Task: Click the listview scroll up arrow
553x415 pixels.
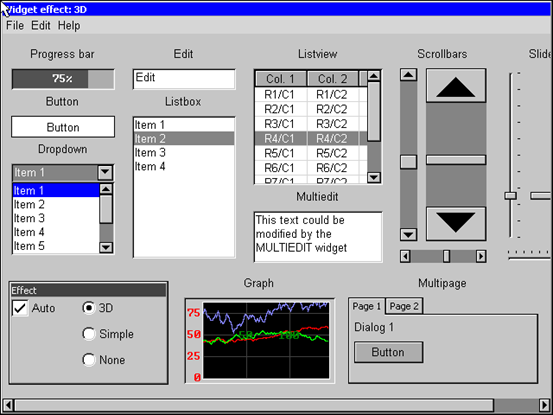Action: point(374,76)
